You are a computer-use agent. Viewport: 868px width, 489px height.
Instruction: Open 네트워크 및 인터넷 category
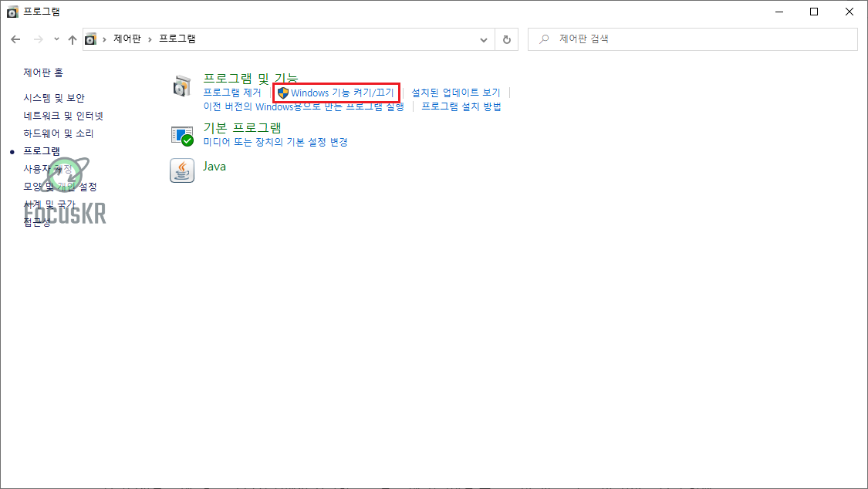pyautogui.click(x=64, y=116)
